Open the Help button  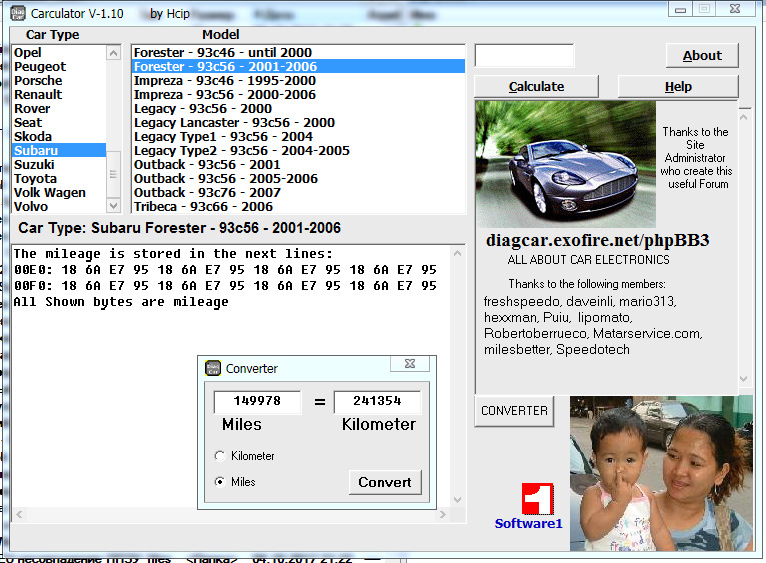point(678,87)
